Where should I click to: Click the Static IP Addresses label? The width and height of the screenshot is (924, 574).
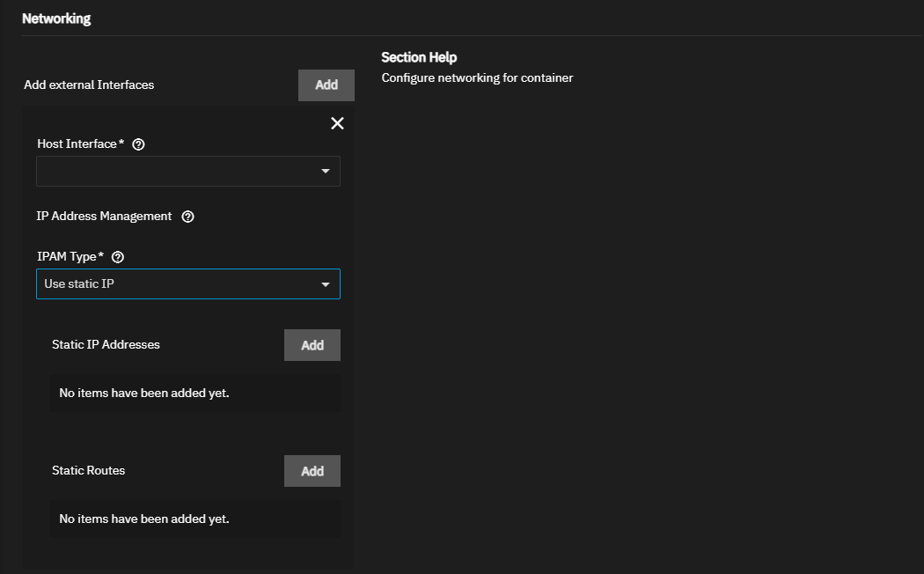pos(106,344)
